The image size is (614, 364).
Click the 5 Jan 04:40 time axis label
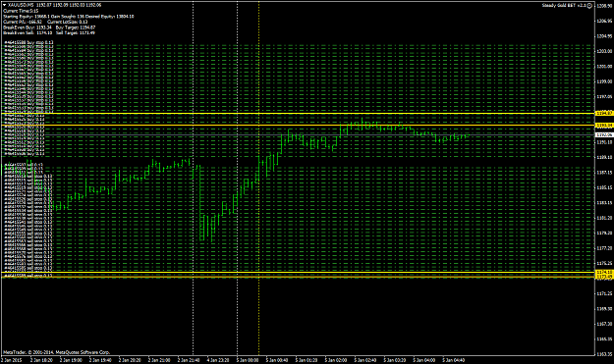pos(454,360)
